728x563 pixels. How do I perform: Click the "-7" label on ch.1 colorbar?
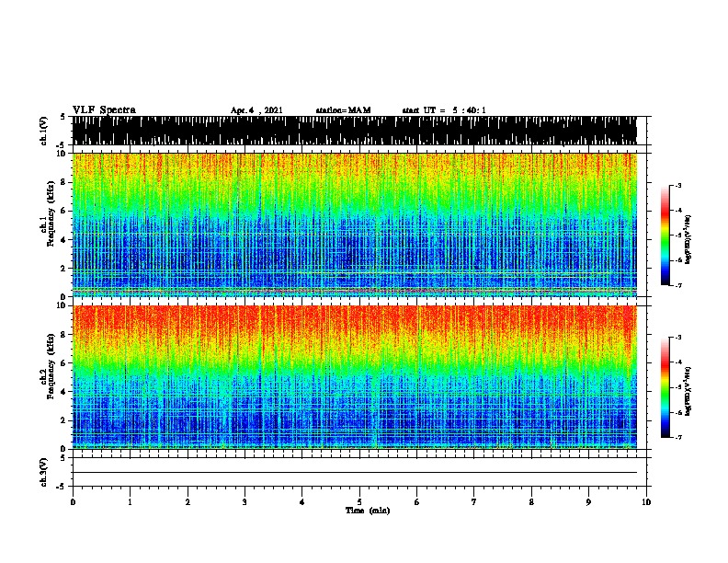point(677,285)
